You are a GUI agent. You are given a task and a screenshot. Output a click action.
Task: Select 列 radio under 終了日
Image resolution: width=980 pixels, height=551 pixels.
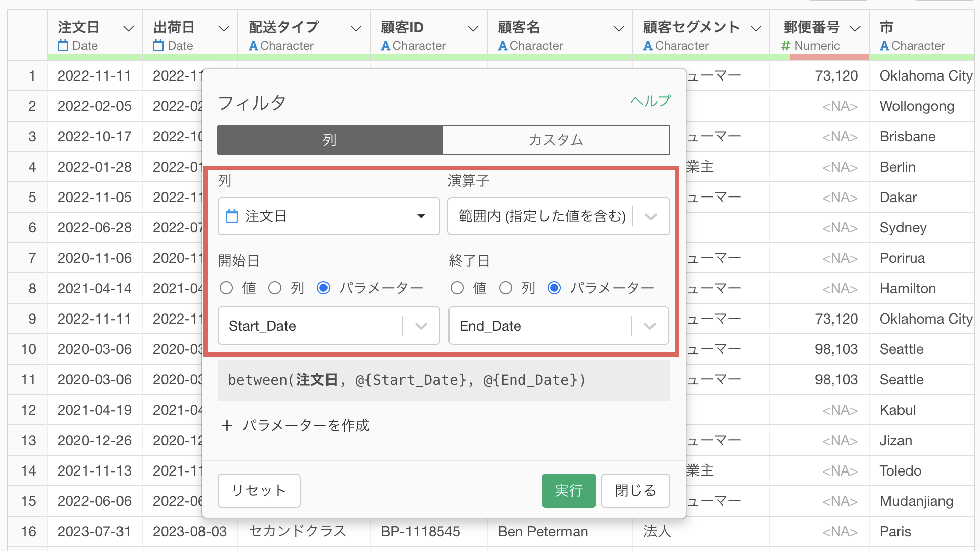pos(506,288)
